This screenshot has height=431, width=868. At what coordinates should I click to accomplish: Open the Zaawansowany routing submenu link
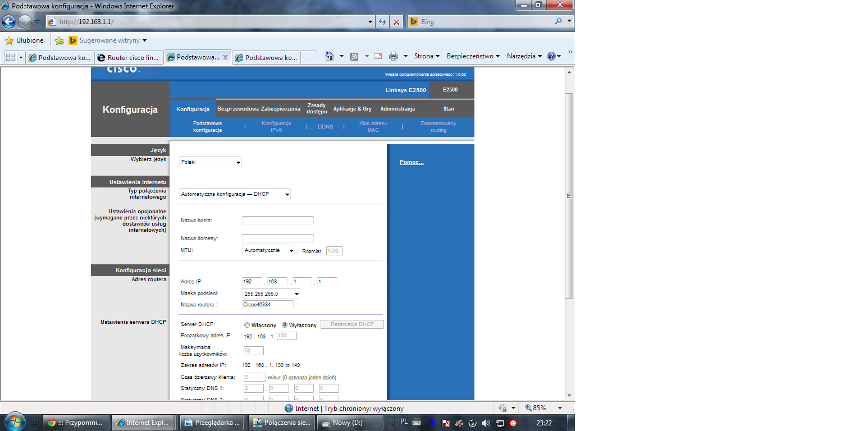(438, 126)
